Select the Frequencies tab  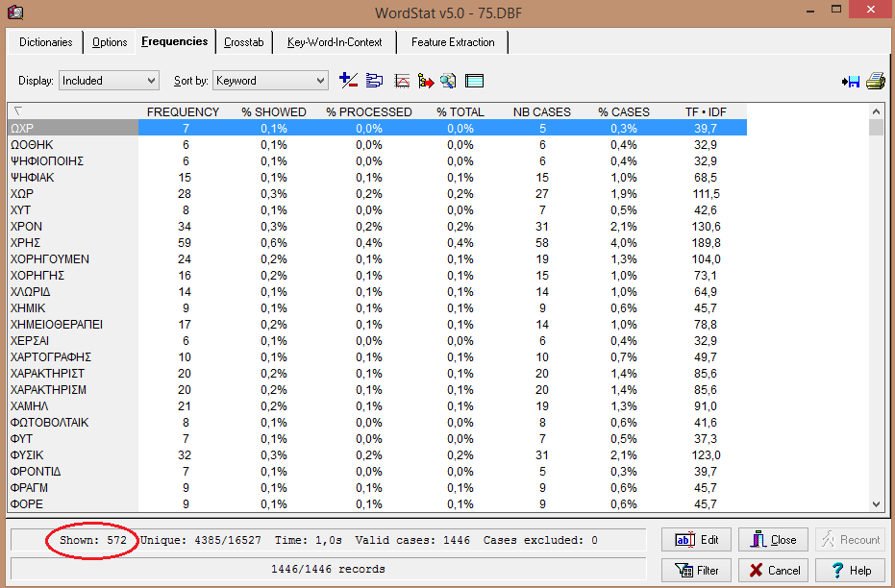point(175,41)
